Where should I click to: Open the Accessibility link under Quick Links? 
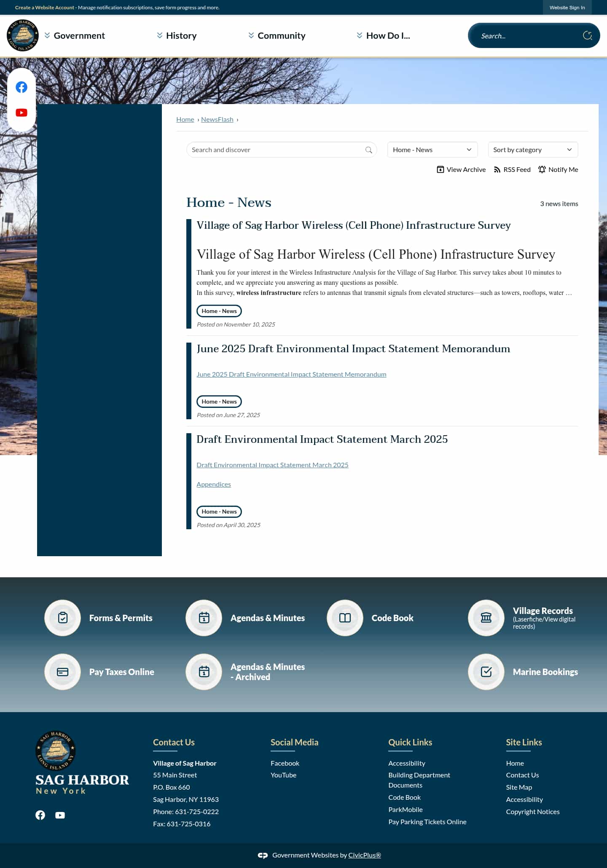tap(407, 764)
